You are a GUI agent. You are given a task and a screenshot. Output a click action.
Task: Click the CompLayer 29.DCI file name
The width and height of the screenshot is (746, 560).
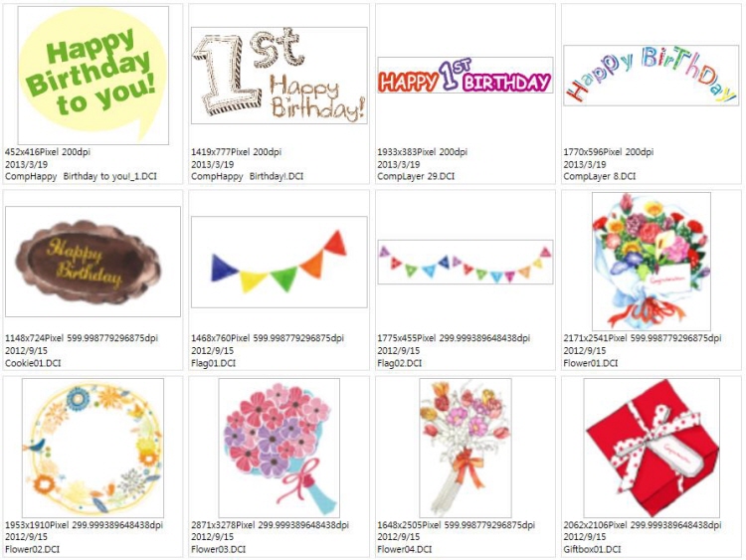point(416,176)
